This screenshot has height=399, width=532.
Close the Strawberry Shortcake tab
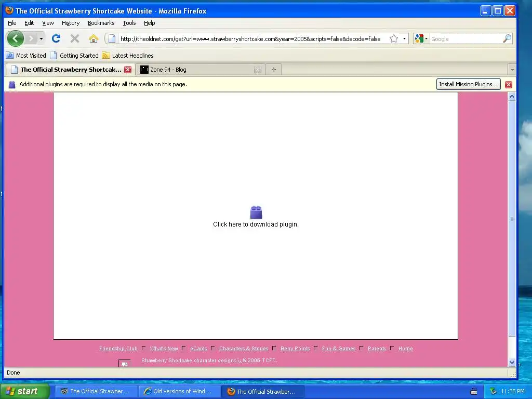[128, 70]
